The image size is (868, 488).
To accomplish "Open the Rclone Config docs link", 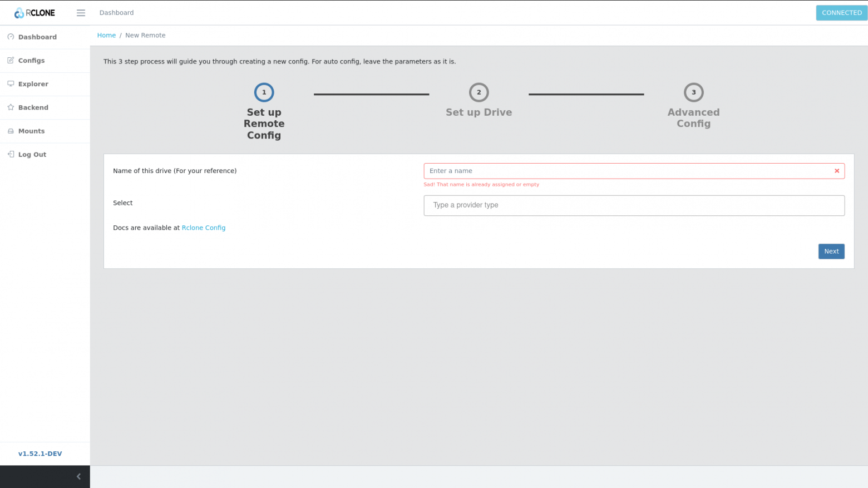I will coord(204,228).
